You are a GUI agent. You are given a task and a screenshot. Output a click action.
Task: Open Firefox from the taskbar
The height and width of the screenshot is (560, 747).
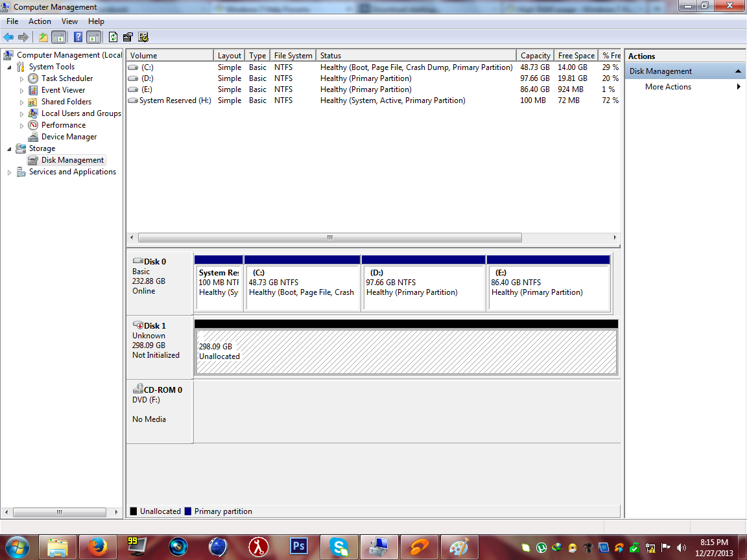coord(97,546)
